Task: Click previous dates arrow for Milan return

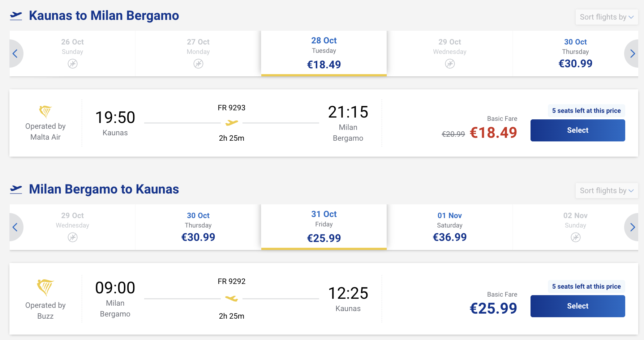Action: 16,227
